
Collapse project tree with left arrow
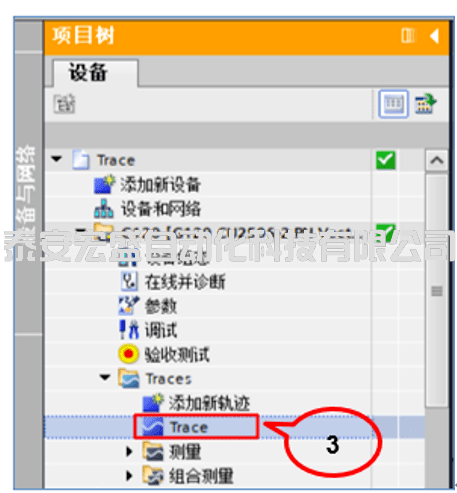tap(434, 36)
